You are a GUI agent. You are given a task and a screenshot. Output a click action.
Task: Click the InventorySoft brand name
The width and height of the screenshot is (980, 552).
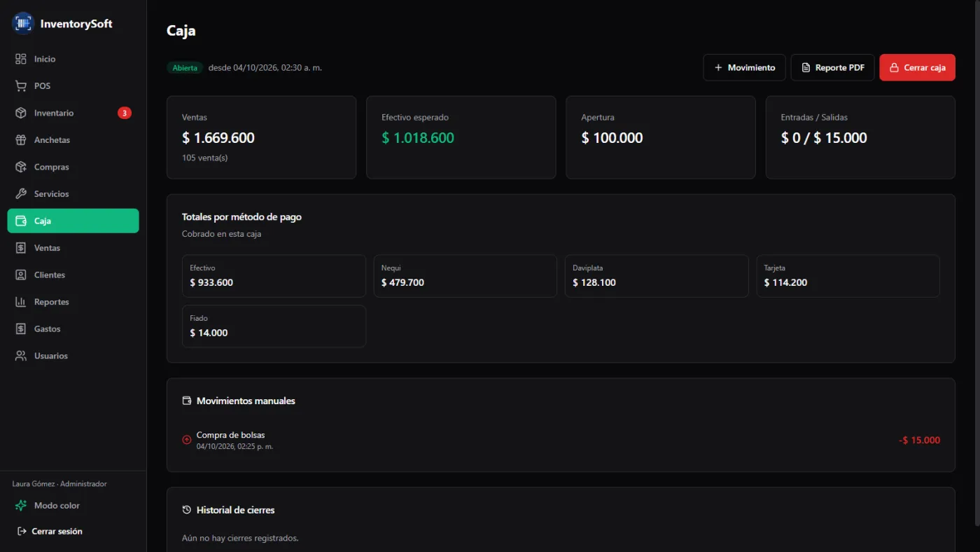[76, 23]
